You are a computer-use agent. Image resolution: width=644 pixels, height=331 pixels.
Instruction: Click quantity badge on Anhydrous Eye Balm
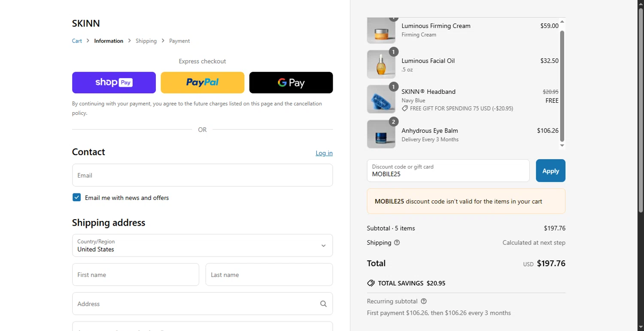(394, 122)
